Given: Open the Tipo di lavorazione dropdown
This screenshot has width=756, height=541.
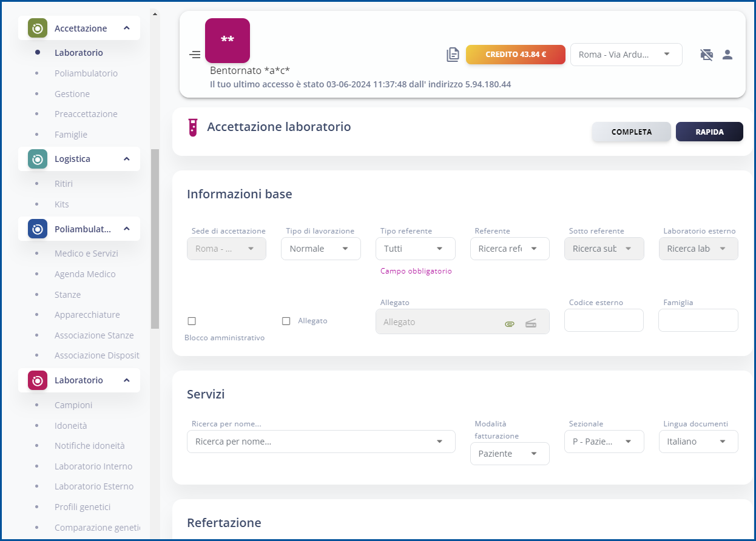Looking at the screenshot, I should tap(320, 249).
